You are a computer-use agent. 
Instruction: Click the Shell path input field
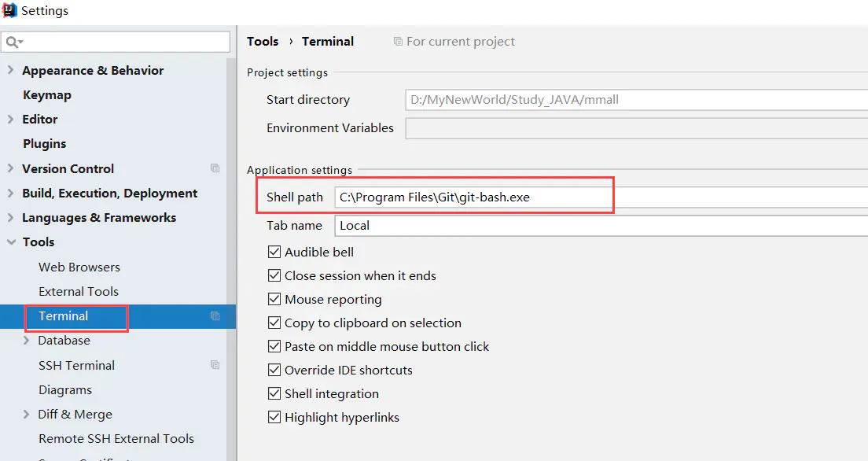coord(472,197)
